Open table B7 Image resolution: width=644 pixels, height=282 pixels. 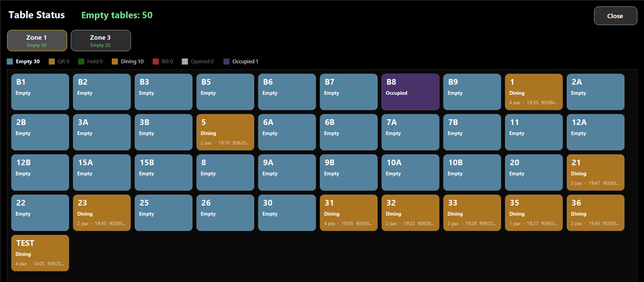tap(349, 92)
